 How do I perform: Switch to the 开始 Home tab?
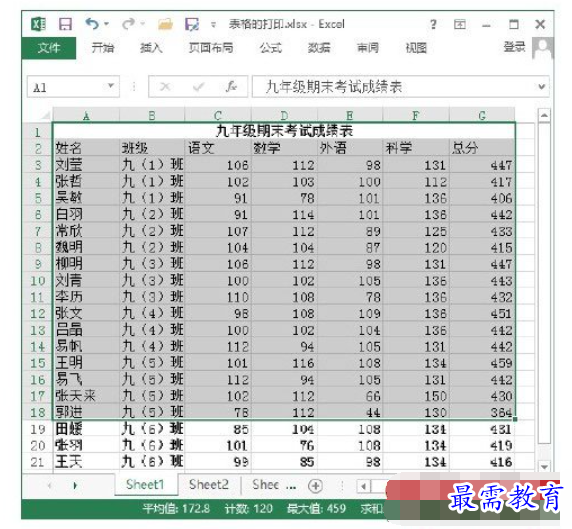[x=103, y=48]
